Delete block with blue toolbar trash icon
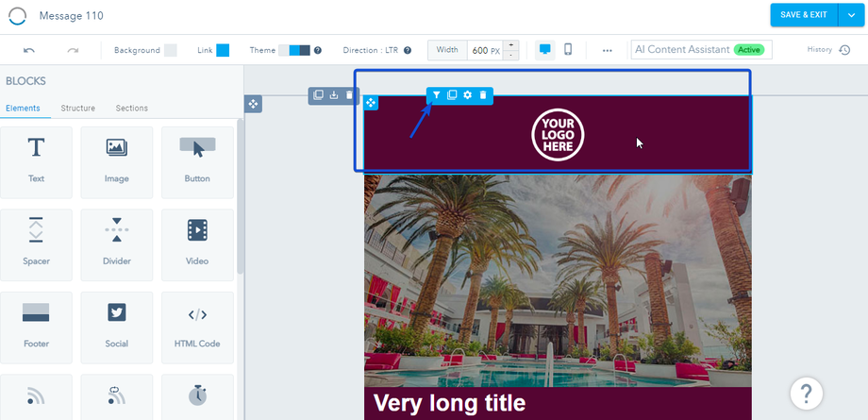The width and height of the screenshot is (868, 420). pos(483,95)
